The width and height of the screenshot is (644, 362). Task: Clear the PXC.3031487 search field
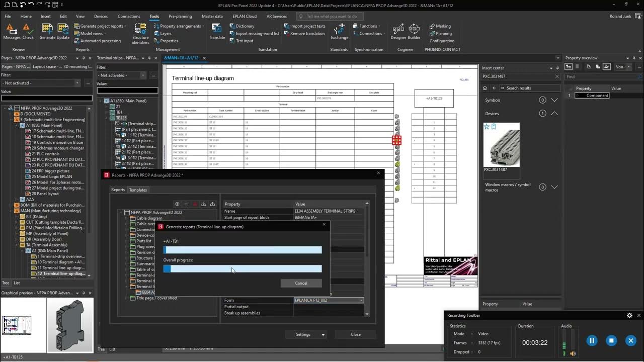[x=557, y=76]
